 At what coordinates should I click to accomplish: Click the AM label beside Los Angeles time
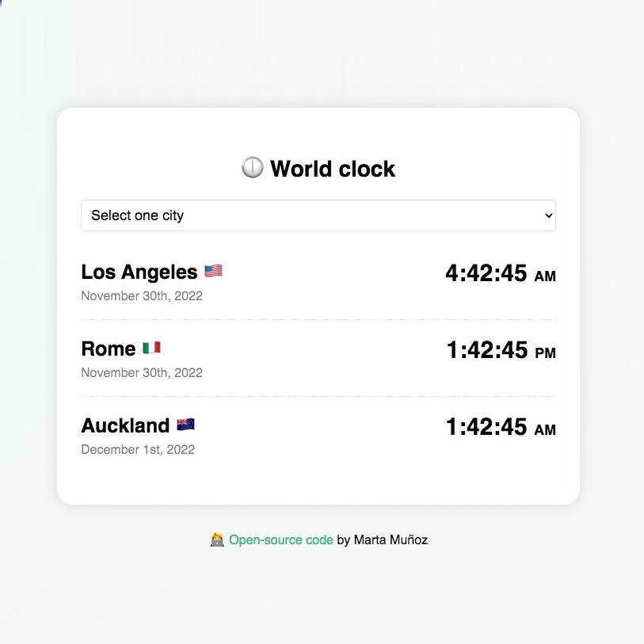[x=545, y=276]
